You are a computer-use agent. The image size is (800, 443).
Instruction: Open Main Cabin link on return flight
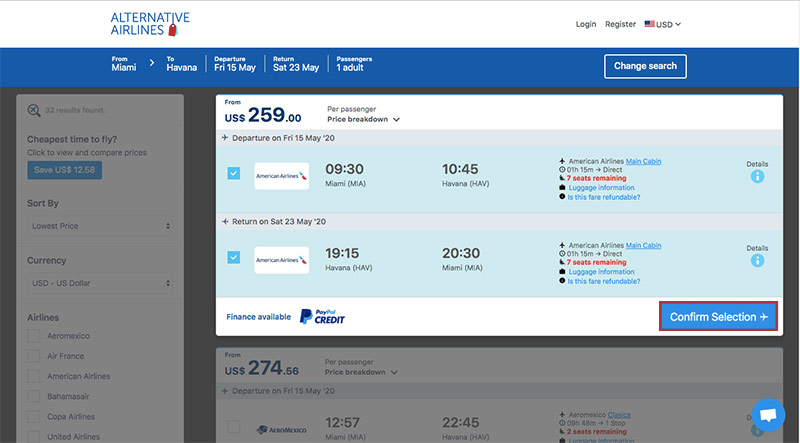(643, 245)
